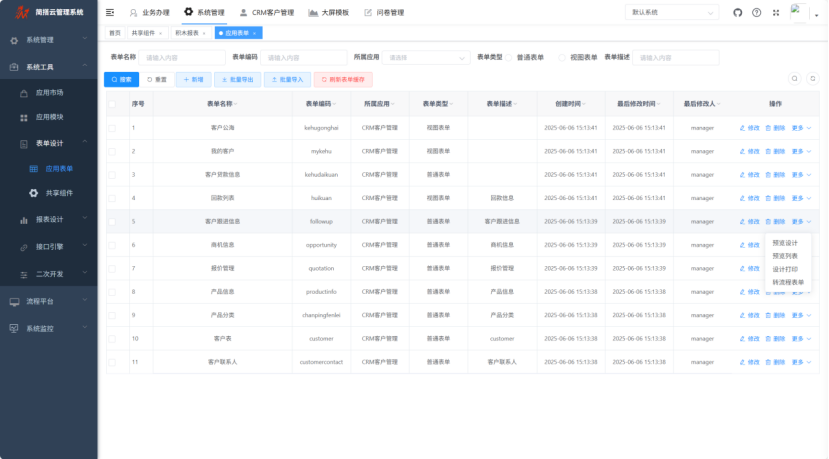Open the 所属应用 dropdown filter
This screenshot has height=459, width=829.
[425, 58]
